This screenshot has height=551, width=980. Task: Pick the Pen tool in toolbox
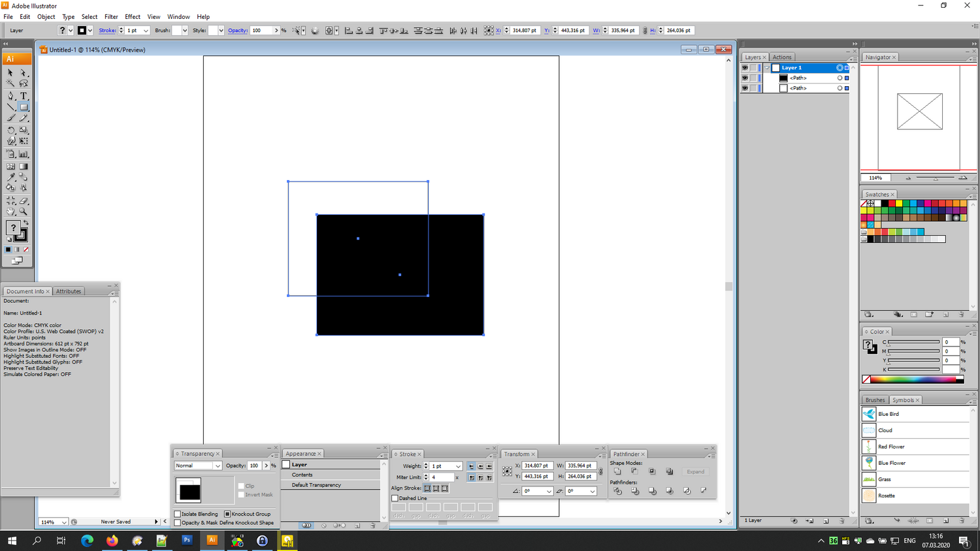pyautogui.click(x=10, y=96)
